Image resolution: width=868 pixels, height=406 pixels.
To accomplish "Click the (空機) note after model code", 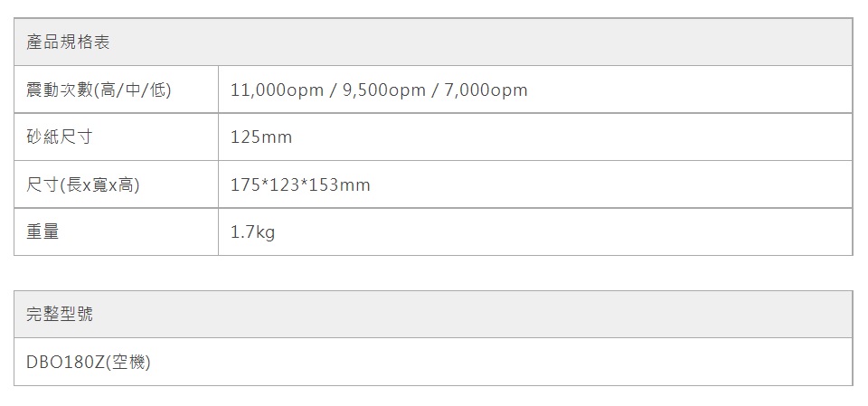I will tap(128, 363).
